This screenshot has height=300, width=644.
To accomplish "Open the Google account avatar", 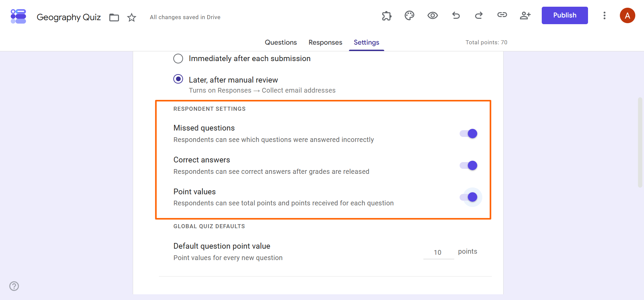I will tap(628, 15).
